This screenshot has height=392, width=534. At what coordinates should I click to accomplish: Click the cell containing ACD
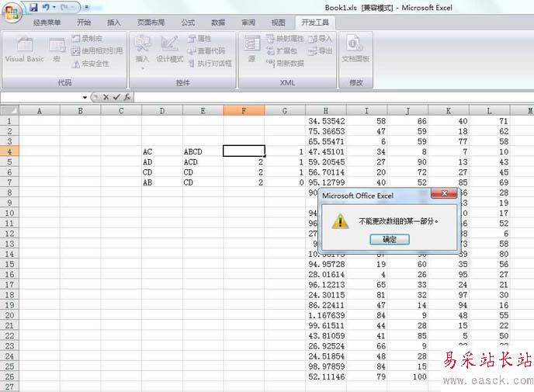(x=203, y=162)
